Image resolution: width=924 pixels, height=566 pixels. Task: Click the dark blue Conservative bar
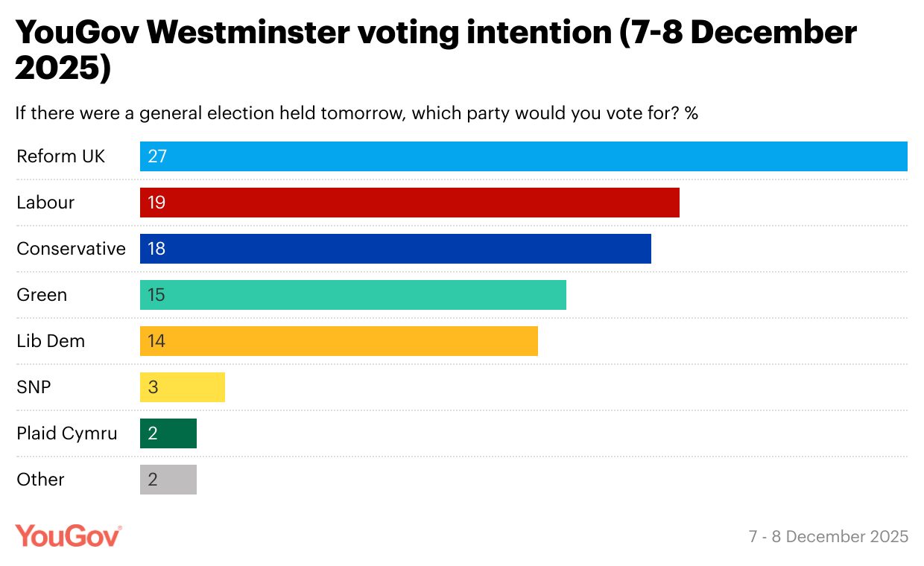pos(395,249)
